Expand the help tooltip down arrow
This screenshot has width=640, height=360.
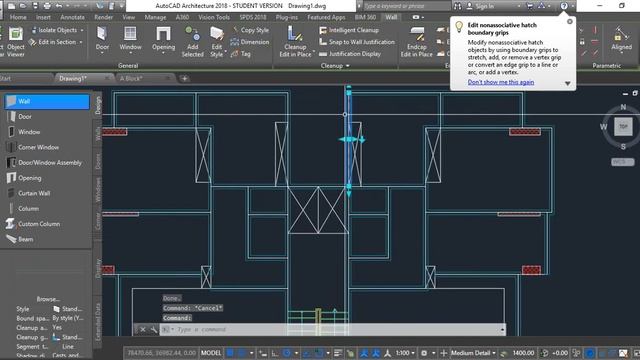[567, 83]
